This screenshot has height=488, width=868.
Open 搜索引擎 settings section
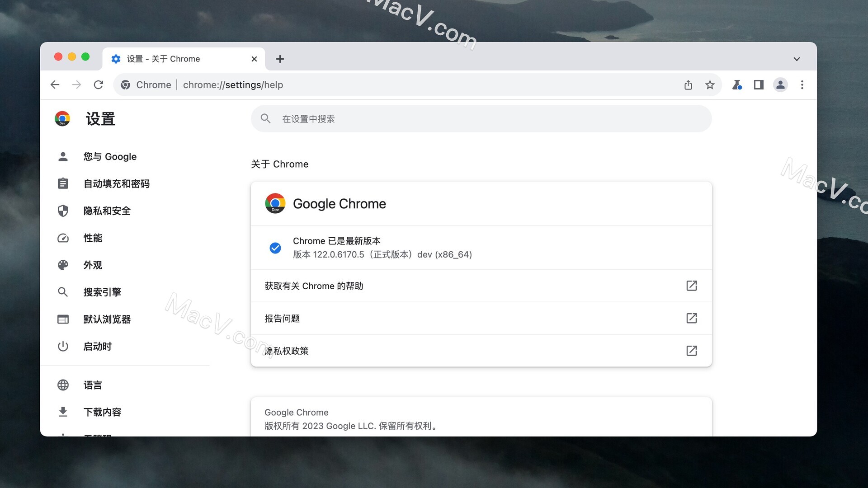(102, 292)
